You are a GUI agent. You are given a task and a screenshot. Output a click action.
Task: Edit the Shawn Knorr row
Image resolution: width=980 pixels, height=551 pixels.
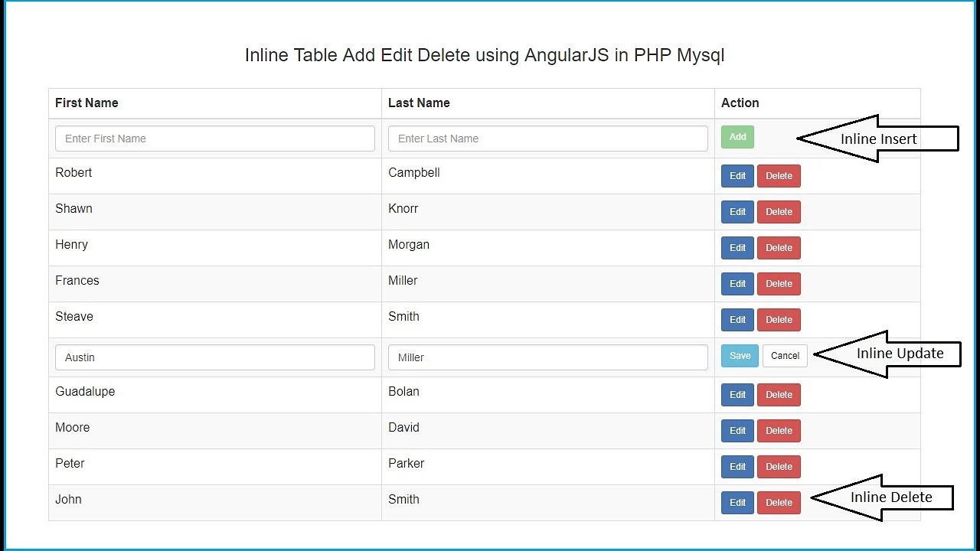click(x=737, y=212)
